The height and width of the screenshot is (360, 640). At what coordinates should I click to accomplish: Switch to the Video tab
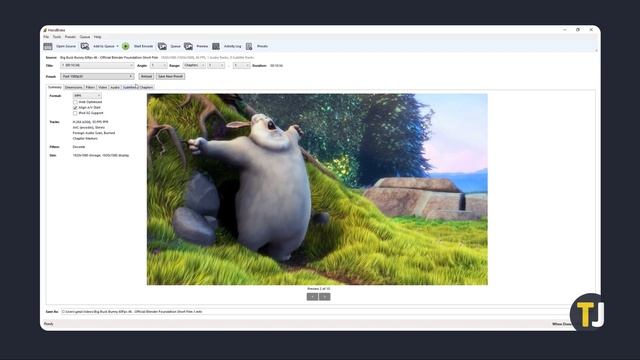coord(102,87)
